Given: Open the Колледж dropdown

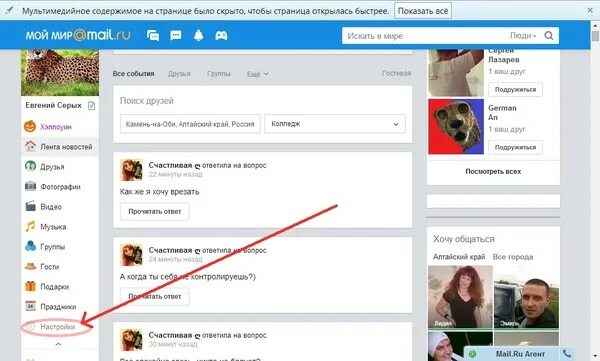Looking at the screenshot, I should (x=335, y=124).
